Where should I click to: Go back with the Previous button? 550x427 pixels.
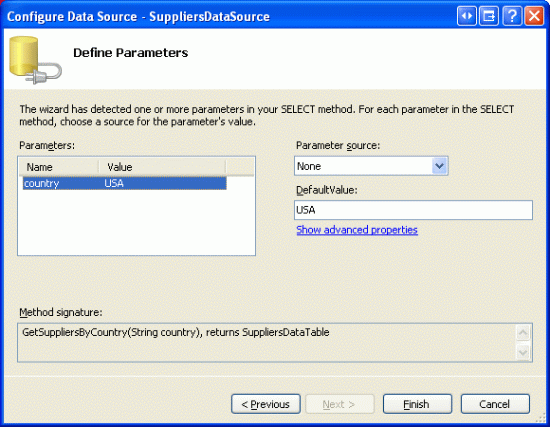[x=266, y=404]
